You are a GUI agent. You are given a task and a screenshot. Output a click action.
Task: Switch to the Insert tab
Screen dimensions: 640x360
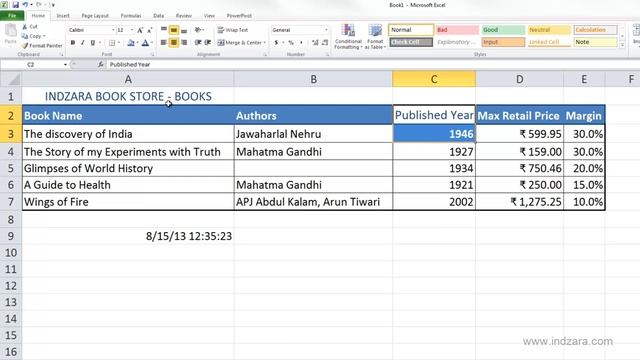click(x=63, y=16)
